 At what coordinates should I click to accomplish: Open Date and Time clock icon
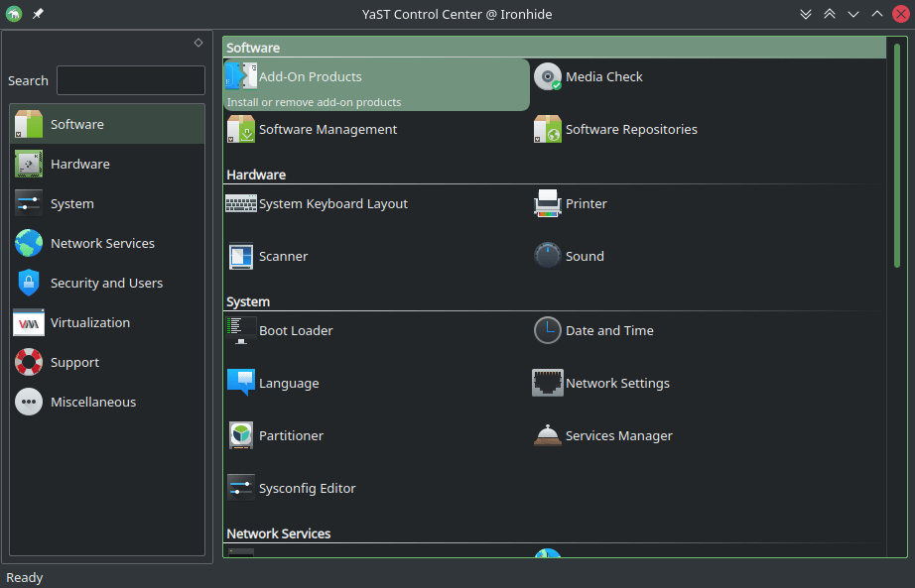click(548, 330)
